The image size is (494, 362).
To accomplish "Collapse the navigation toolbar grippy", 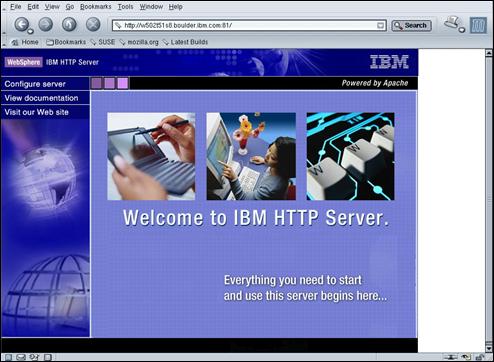I will coord(4,25).
